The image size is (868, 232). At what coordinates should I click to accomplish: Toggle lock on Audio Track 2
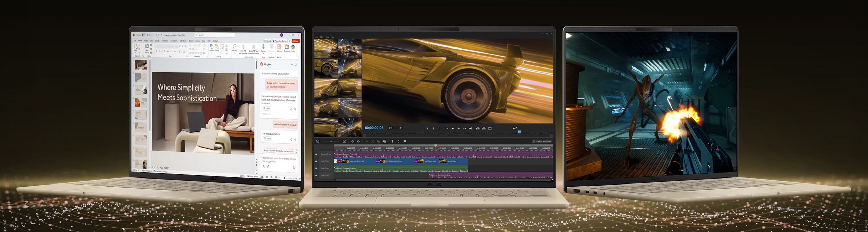click(x=316, y=175)
